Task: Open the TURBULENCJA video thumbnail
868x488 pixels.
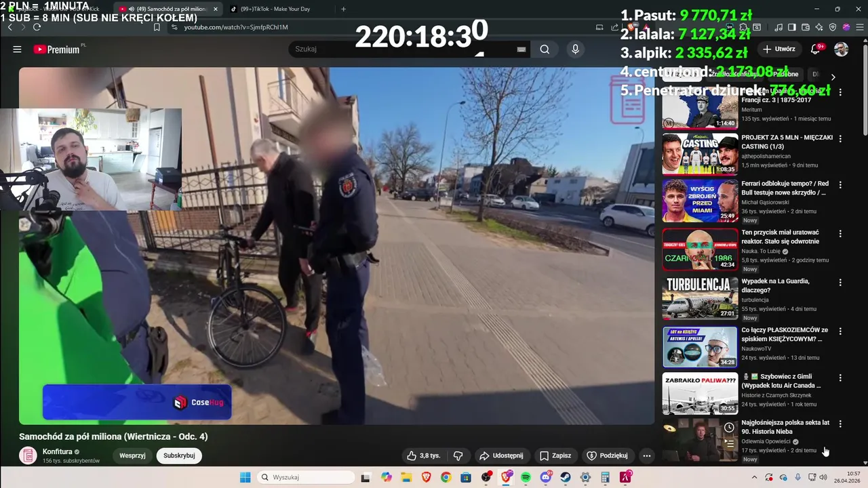Action: (700, 298)
